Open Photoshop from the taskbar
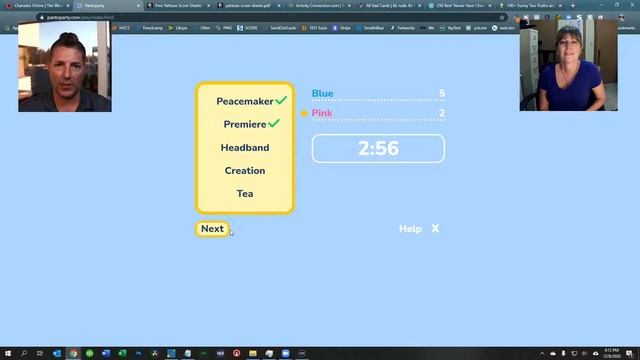This screenshot has width=640, height=360. pos(138,353)
